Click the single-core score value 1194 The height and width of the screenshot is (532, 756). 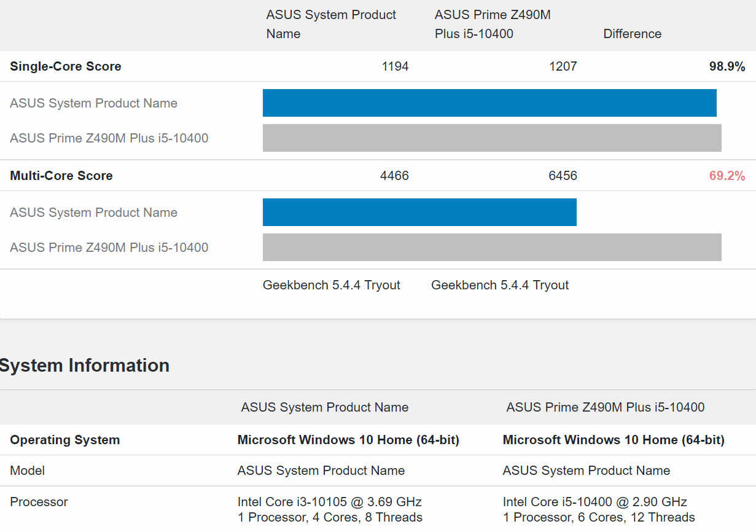[395, 66]
